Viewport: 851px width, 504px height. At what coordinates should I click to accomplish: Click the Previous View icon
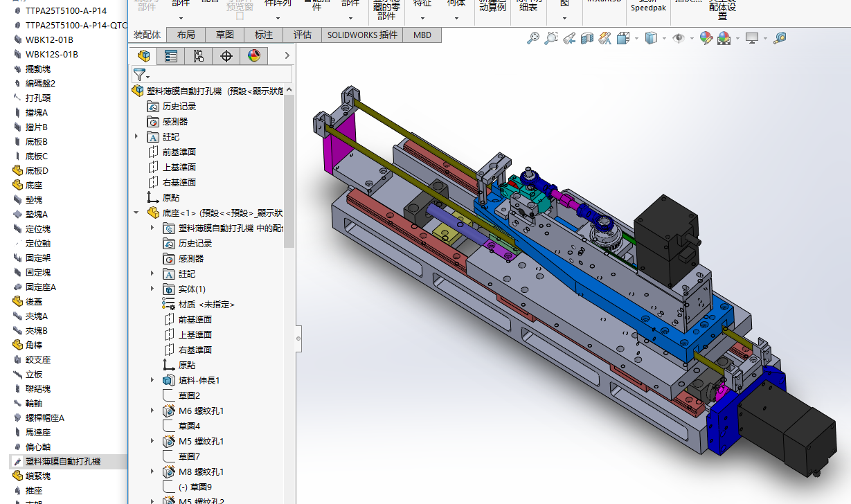click(x=568, y=38)
